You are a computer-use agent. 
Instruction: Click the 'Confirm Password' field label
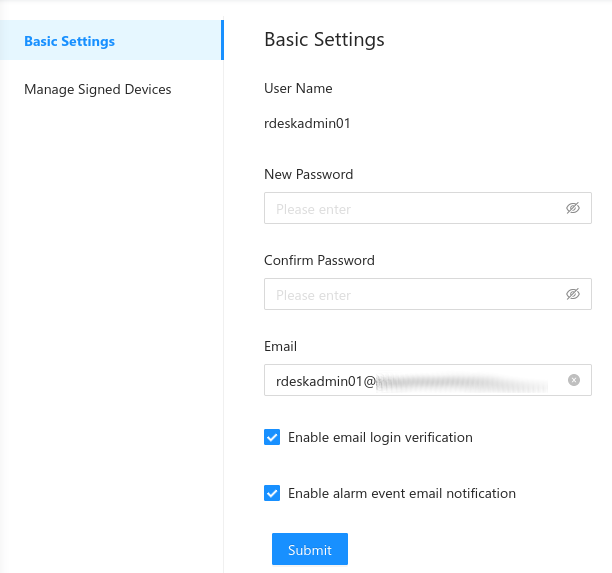pos(319,260)
